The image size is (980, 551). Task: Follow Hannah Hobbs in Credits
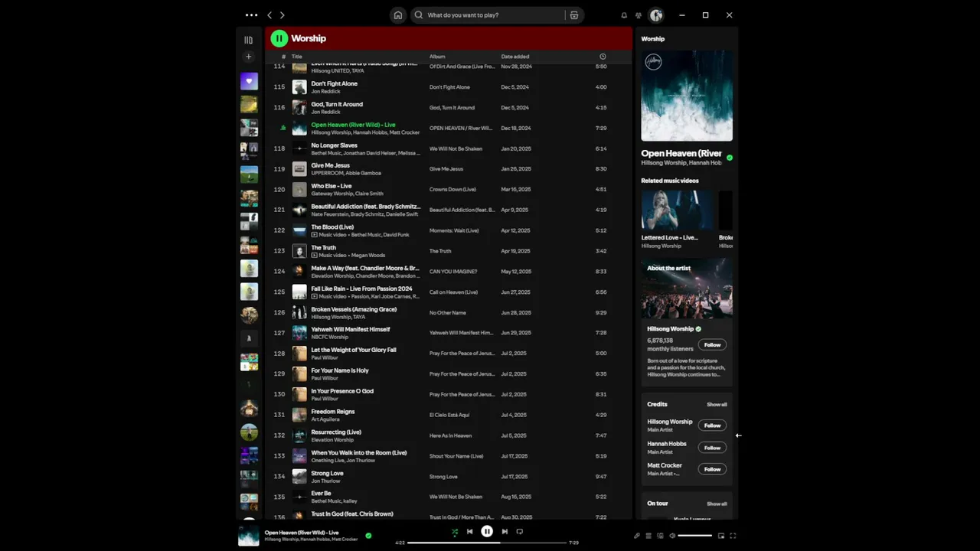[x=712, y=448]
